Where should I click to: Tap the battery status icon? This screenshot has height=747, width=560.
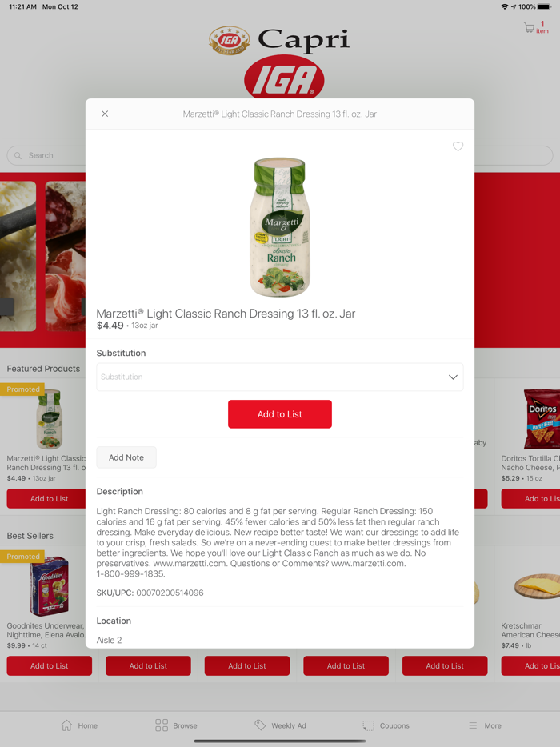(x=544, y=6)
